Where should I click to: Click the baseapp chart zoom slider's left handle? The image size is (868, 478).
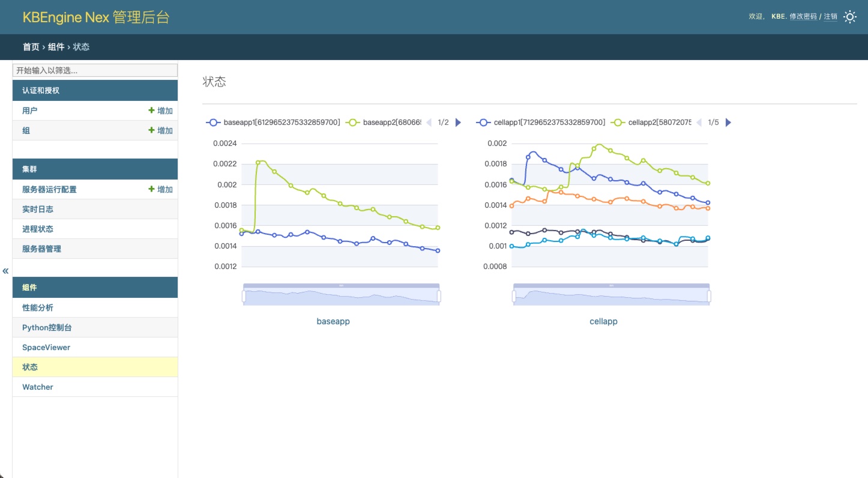(244, 296)
